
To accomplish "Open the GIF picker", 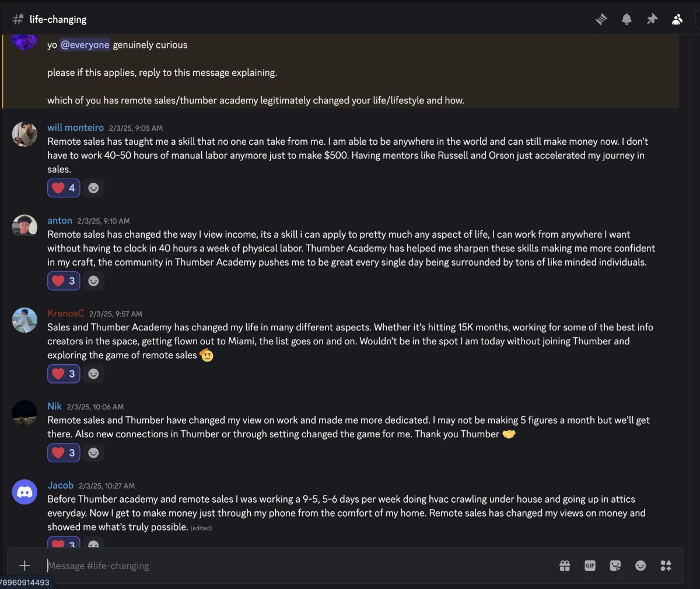I will 590,565.
